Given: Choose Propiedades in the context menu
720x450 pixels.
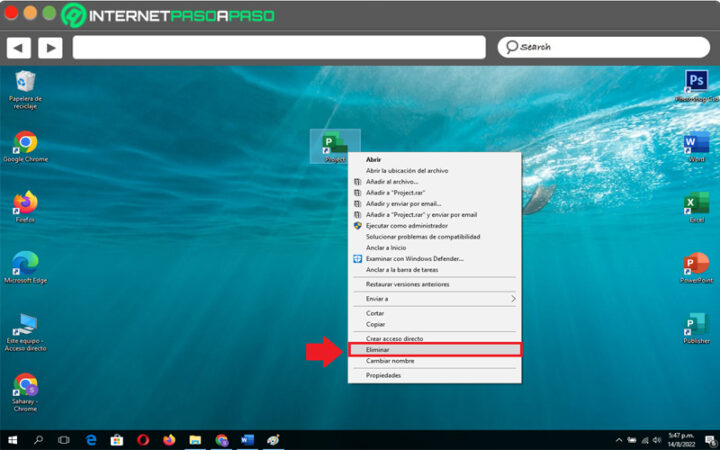Looking at the screenshot, I should click(434, 375).
